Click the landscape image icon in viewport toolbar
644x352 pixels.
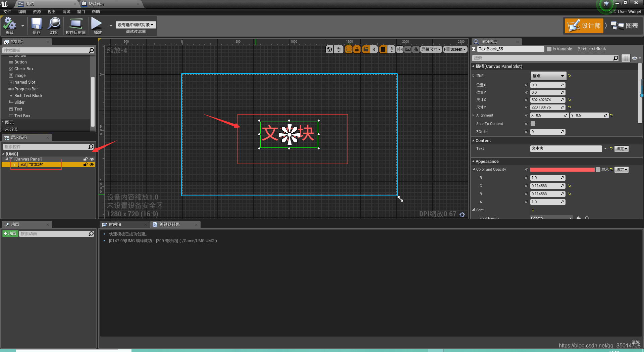pos(408,49)
